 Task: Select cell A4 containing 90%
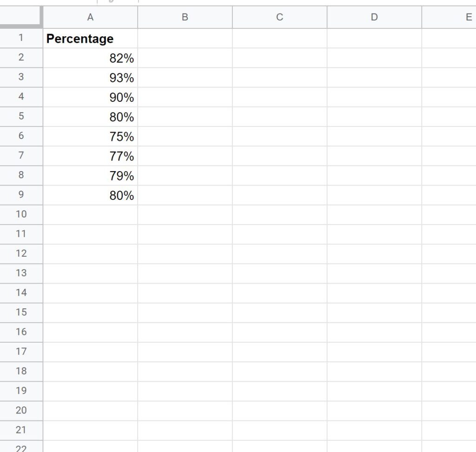pos(91,98)
